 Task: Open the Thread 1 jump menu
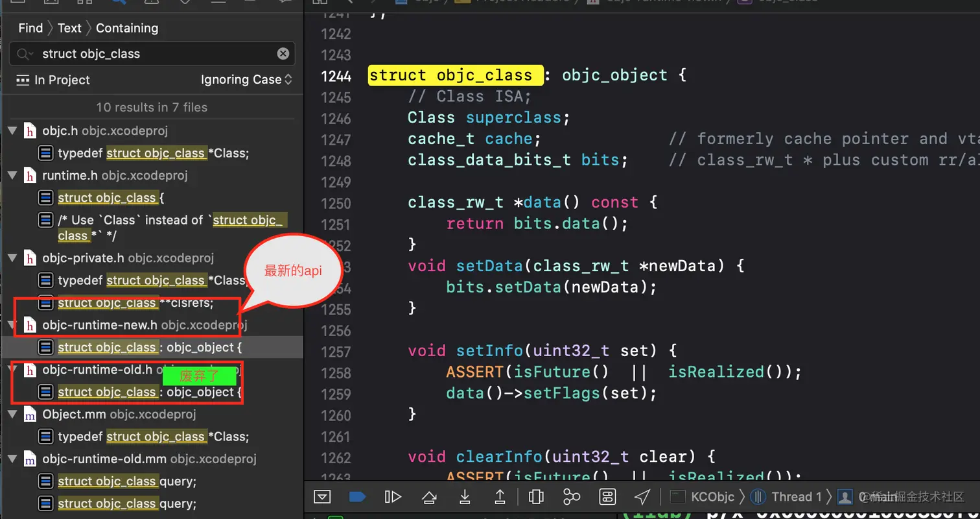pyautogui.click(x=786, y=497)
